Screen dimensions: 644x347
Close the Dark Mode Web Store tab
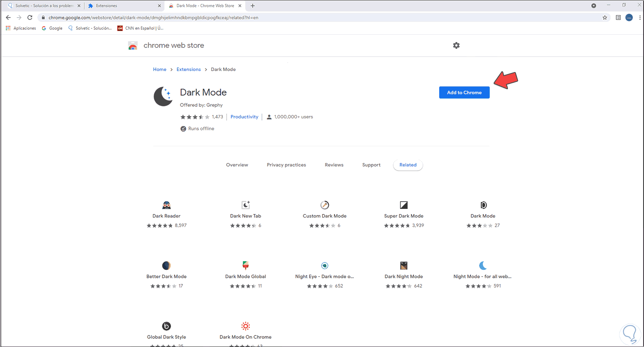coord(240,6)
